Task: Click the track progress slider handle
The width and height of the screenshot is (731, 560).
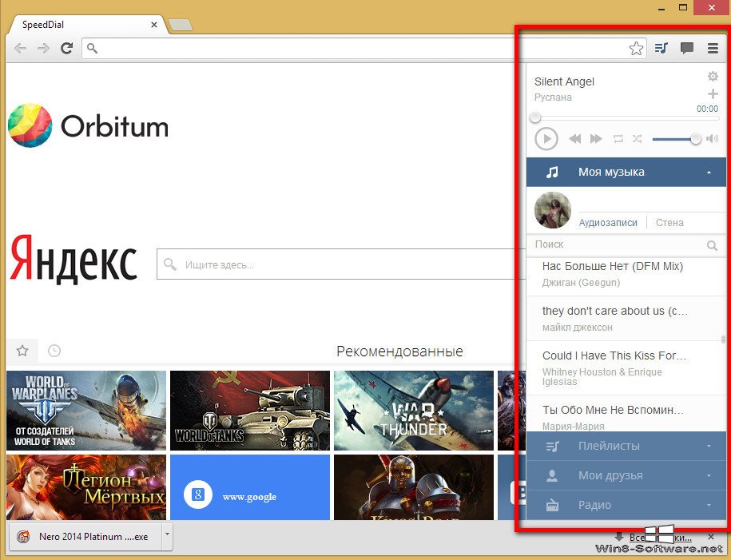Action: point(535,117)
